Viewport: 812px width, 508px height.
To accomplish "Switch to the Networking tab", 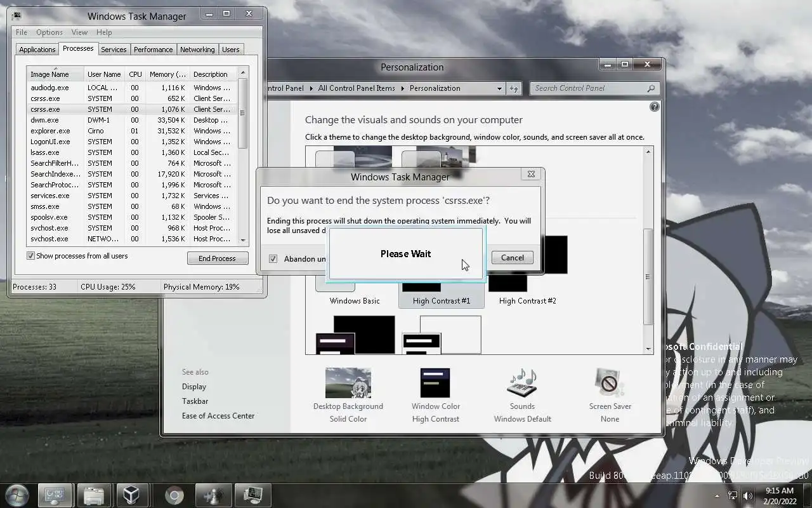I will pos(197,50).
